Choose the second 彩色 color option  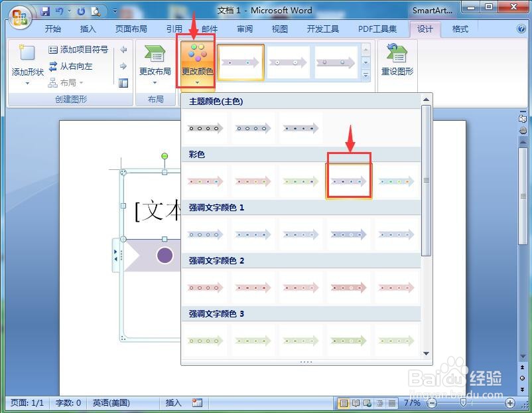coord(253,181)
